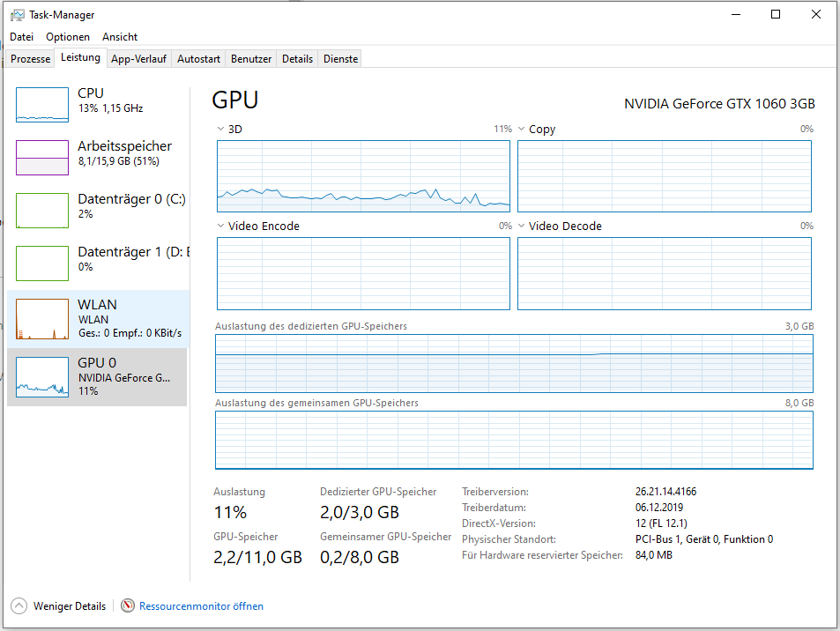Open Ressourcenmonitor öffnen link

(x=202, y=606)
